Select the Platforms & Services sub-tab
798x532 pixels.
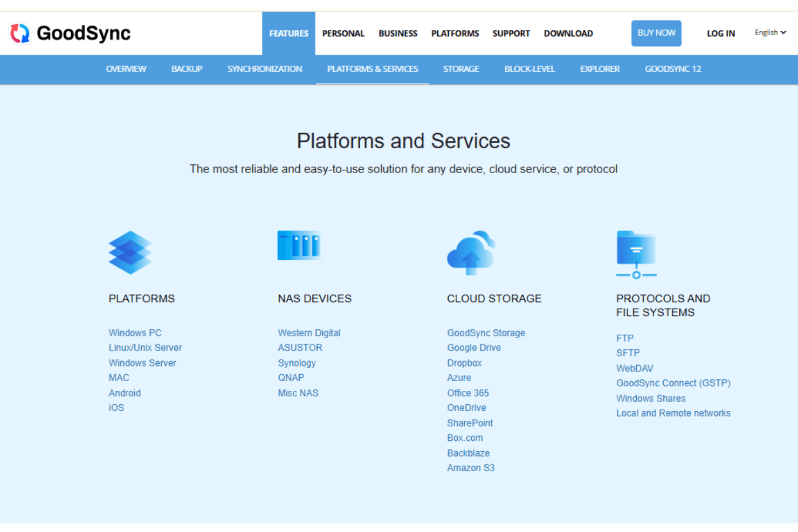point(373,69)
